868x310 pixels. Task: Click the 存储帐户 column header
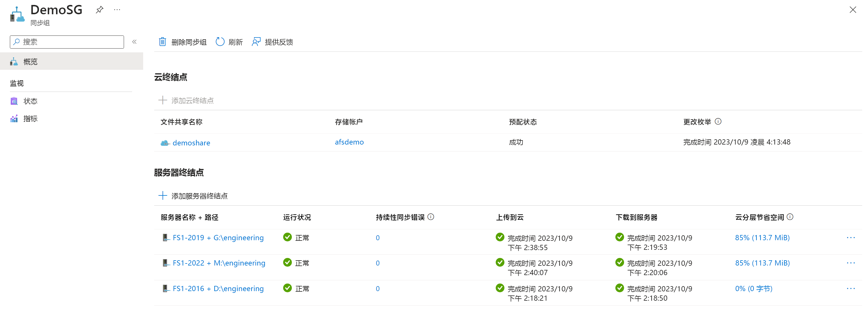click(x=348, y=122)
